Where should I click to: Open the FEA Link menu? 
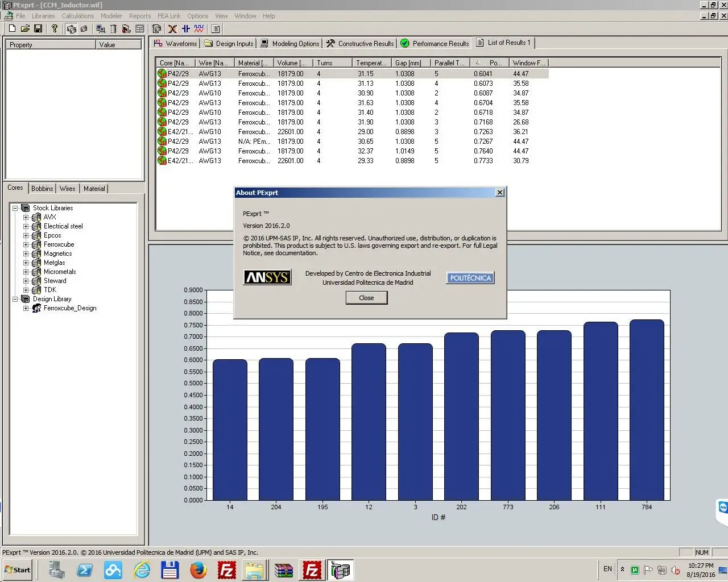pos(169,16)
